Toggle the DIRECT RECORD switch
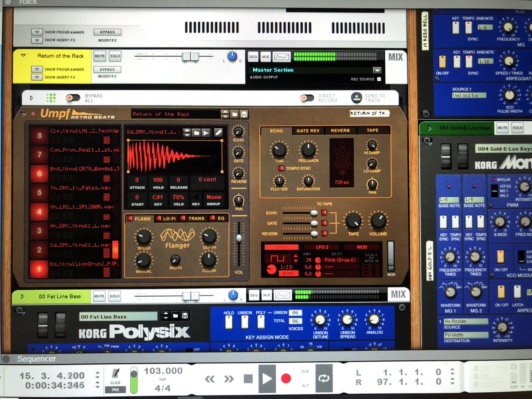Screen dimensions: 532x399 point(307,98)
